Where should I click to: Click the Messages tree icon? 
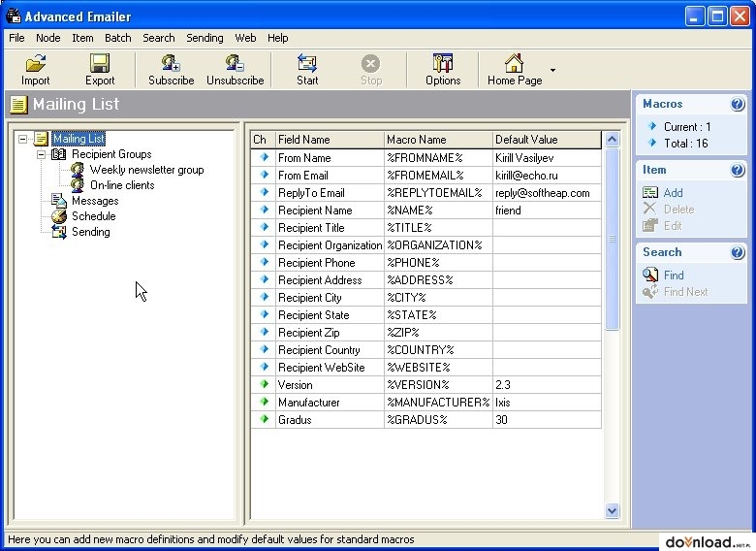point(59,200)
